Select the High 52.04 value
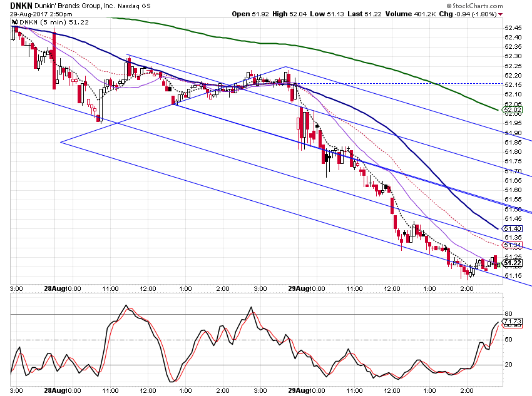 coord(289,14)
